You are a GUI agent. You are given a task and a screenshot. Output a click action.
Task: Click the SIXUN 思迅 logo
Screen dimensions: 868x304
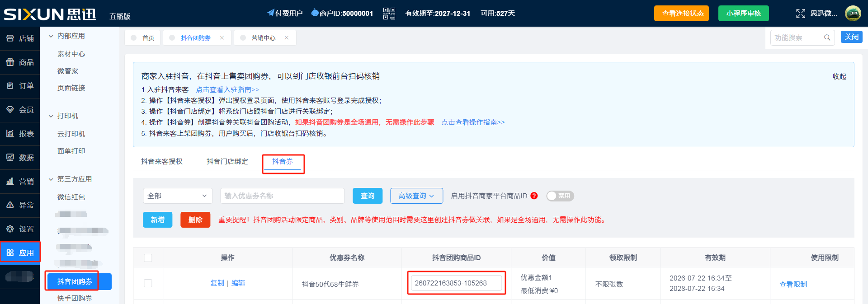tap(50, 14)
